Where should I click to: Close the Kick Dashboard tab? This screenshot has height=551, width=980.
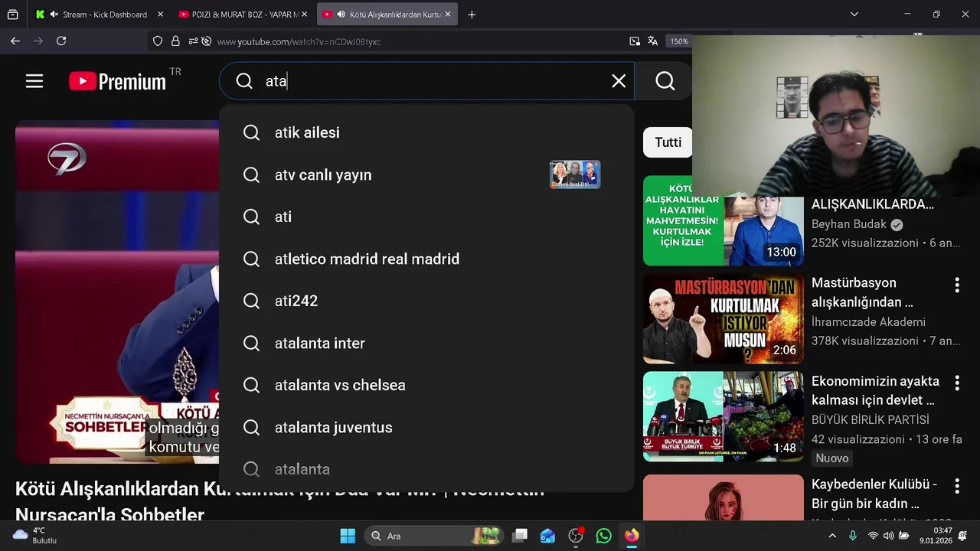tap(160, 15)
